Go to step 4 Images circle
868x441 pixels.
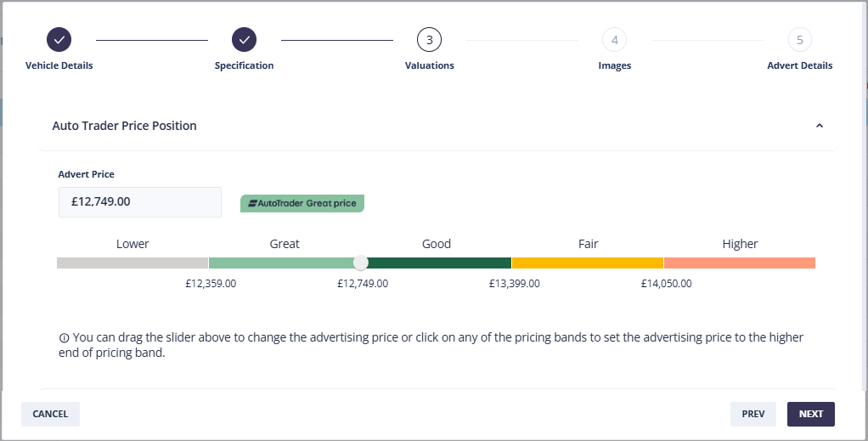614,39
